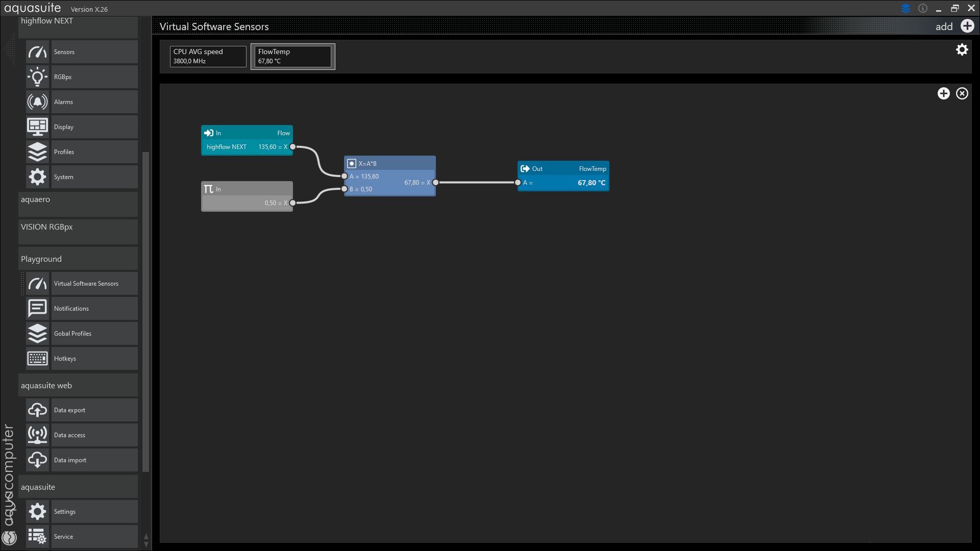Collapse the aquasuite section header
Image resolution: width=980 pixels, height=551 pixels.
coord(78,487)
